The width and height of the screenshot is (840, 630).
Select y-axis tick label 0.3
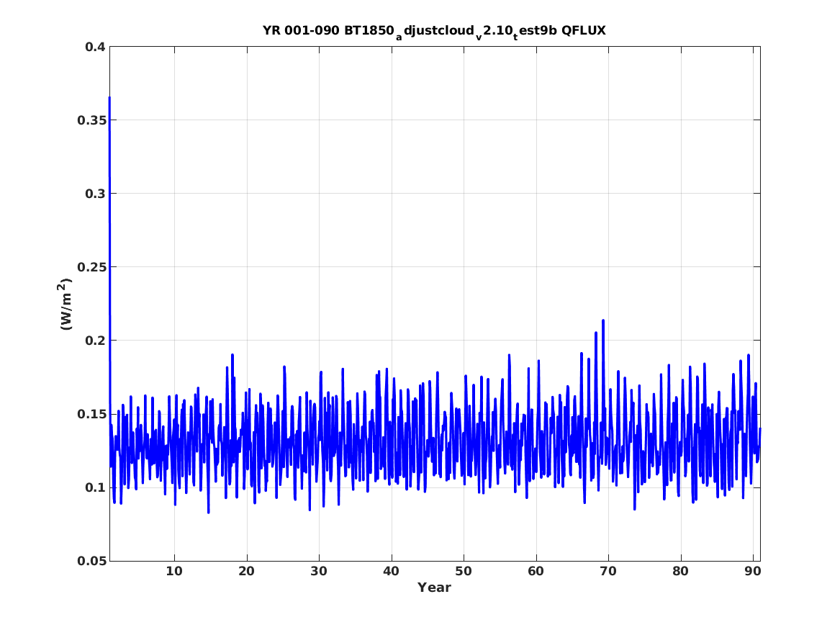pos(95,194)
